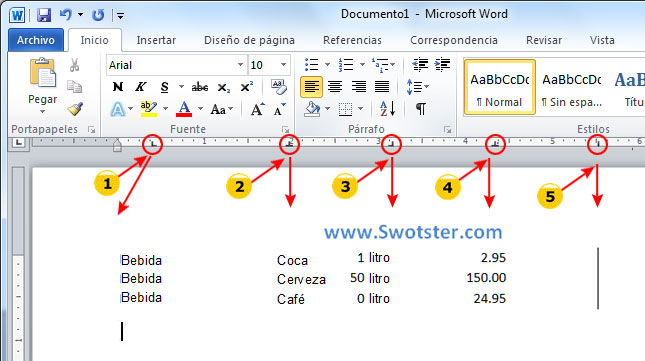
Task: Click the Numbering list icon
Action: point(346,65)
